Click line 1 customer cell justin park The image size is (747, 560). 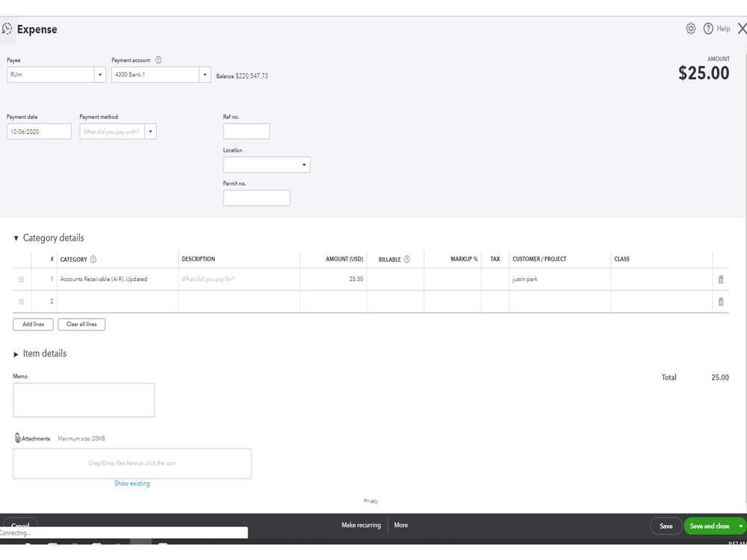[560, 280]
